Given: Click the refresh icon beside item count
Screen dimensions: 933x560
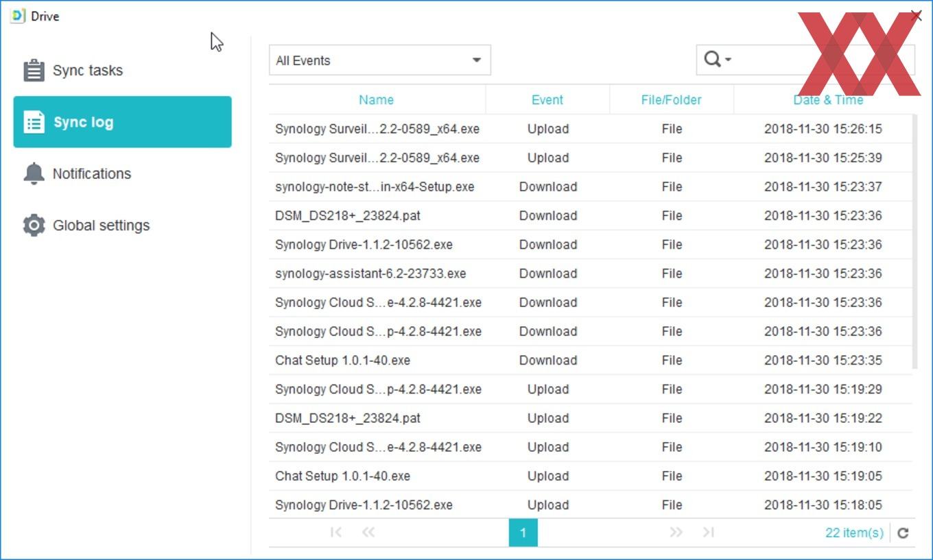Looking at the screenshot, I should (903, 533).
